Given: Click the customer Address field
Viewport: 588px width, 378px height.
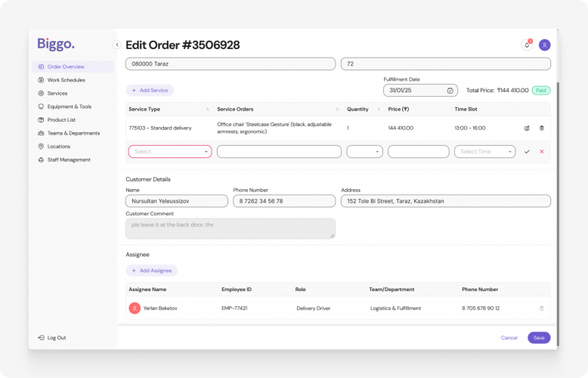Looking at the screenshot, I should tap(445, 201).
